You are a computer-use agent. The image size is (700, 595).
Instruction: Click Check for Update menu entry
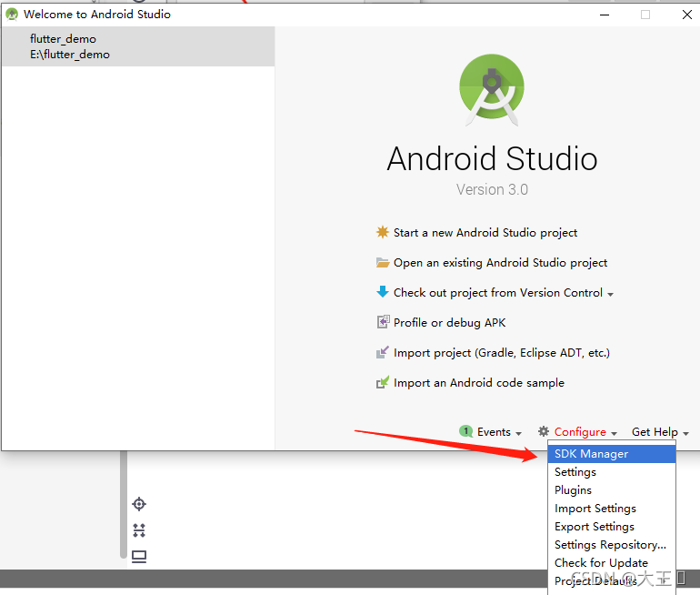pyautogui.click(x=611, y=563)
